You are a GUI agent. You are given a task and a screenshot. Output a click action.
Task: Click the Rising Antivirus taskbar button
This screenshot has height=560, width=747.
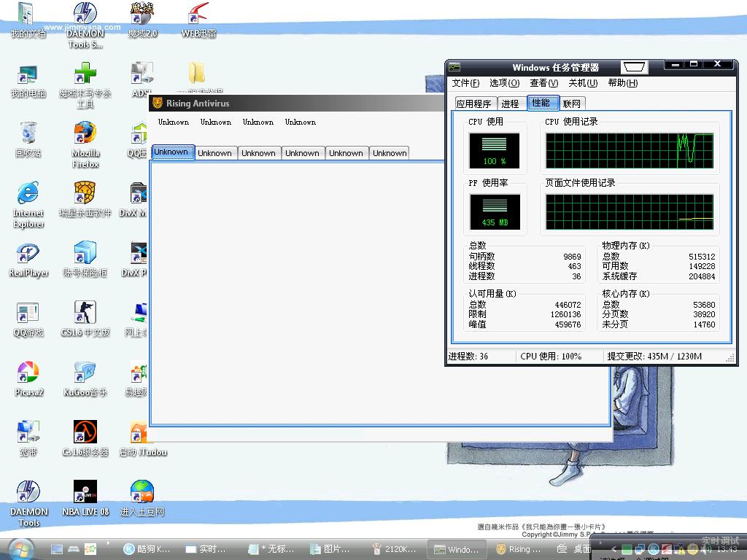tap(519, 549)
